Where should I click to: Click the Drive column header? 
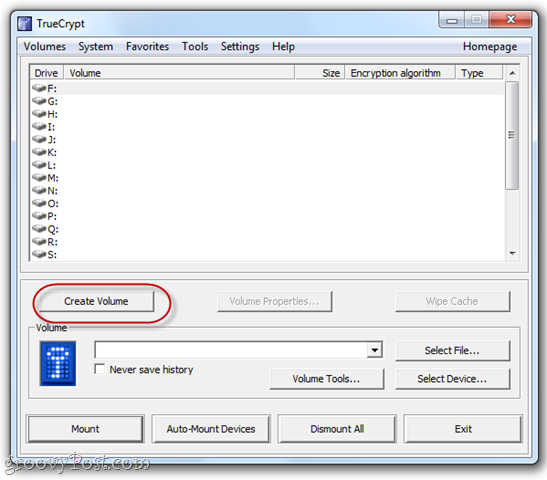coord(46,73)
